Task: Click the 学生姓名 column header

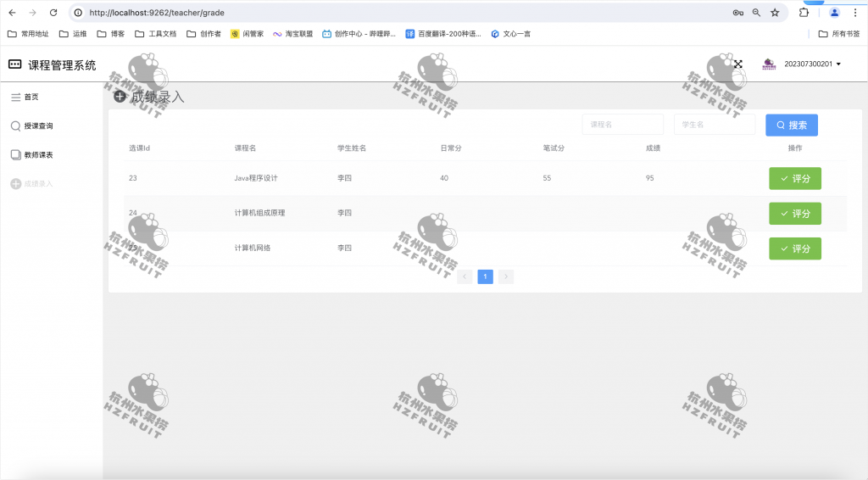Action: (x=352, y=148)
